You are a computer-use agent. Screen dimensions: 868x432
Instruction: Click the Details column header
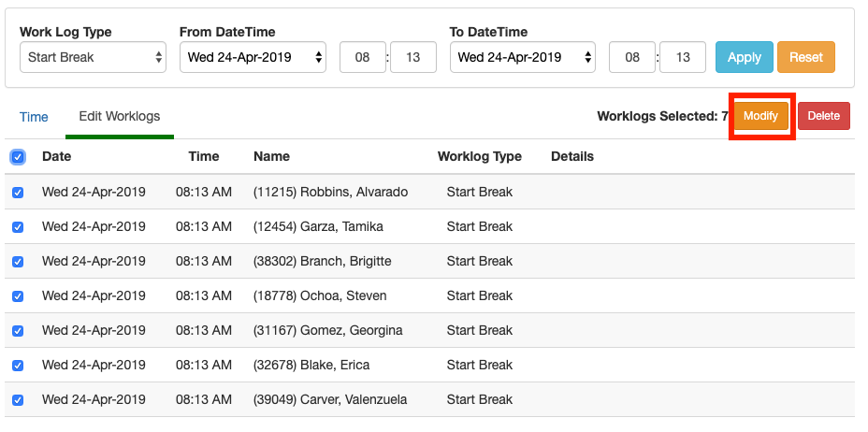(571, 156)
